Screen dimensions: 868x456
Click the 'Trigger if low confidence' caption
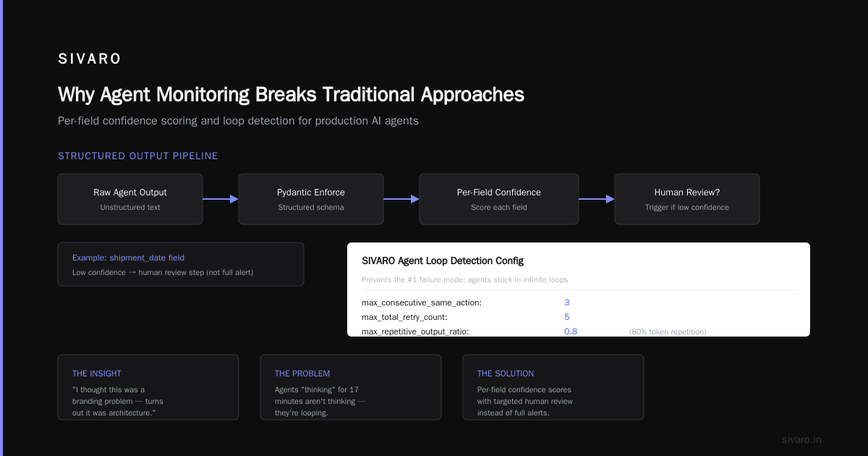click(687, 208)
